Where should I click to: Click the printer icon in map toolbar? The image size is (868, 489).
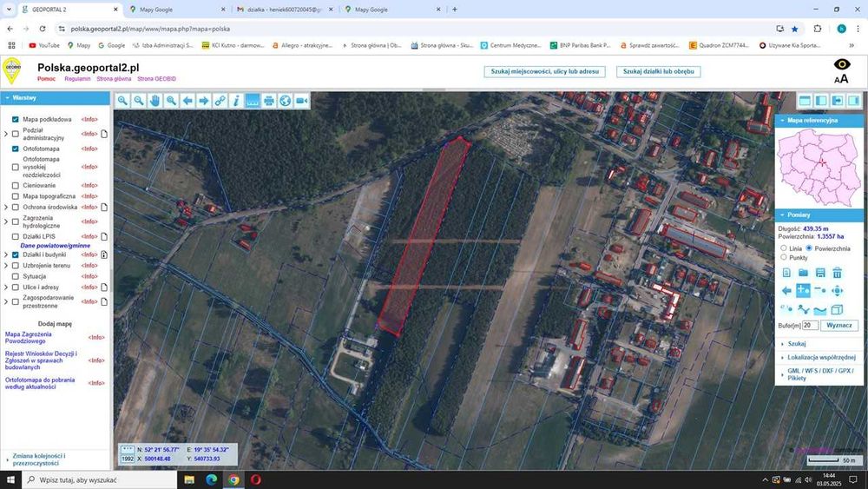pyautogui.click(x=269, y=101)
